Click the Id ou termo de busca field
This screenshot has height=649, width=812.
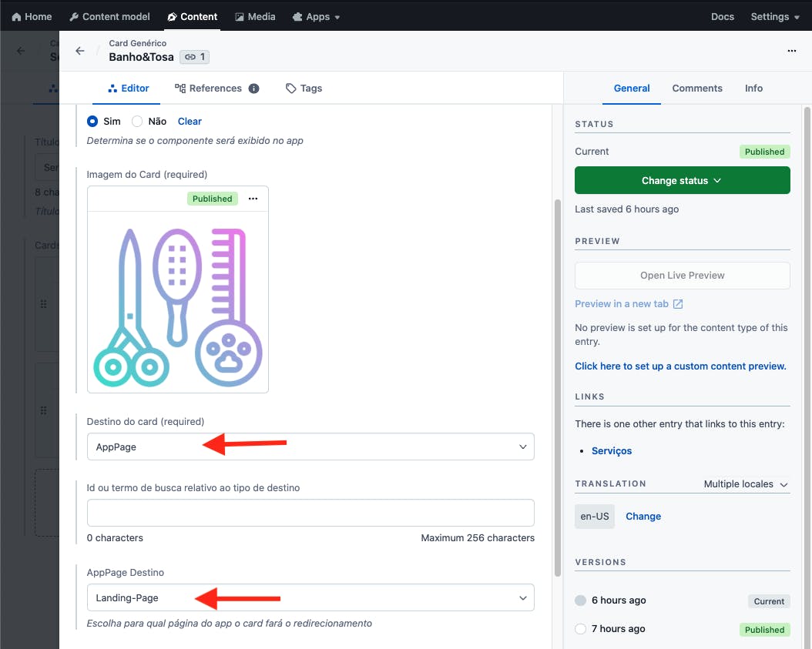[310, 513]
